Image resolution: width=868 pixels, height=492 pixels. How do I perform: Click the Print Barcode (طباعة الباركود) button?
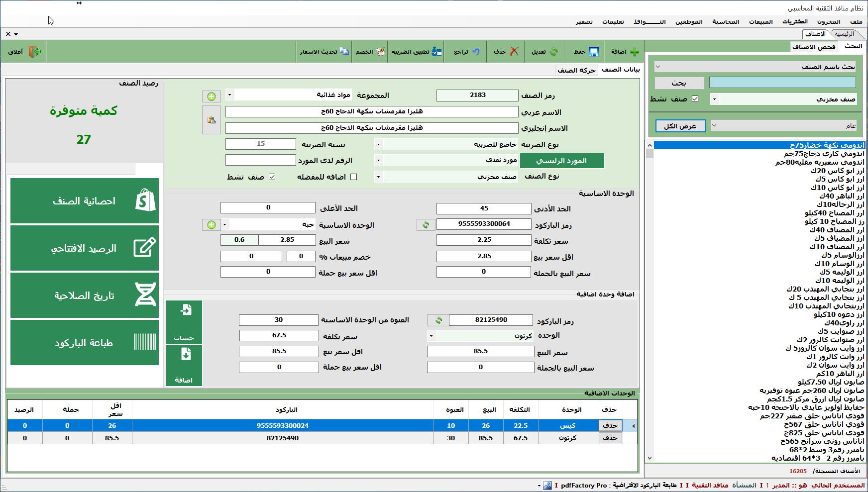coord(85,343)
